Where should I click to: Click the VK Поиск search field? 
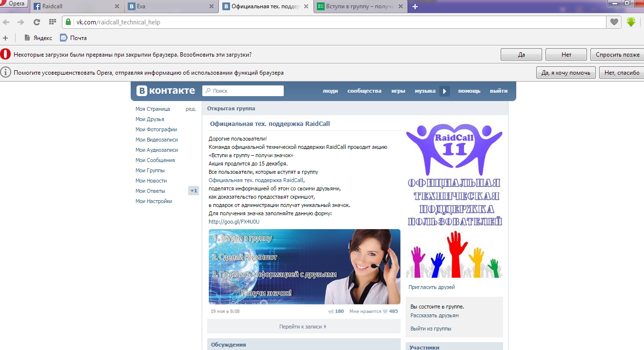(243, 91)
